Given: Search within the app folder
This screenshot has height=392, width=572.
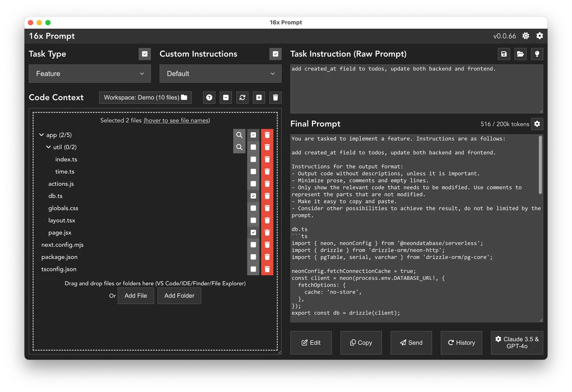Looking at the screenshot, I should click(x=239, y=135).
